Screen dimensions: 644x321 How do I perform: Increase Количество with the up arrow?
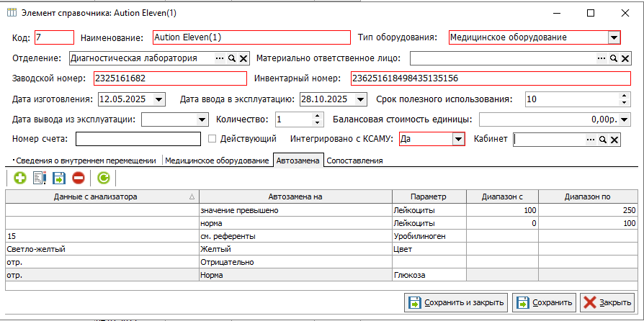317,116
